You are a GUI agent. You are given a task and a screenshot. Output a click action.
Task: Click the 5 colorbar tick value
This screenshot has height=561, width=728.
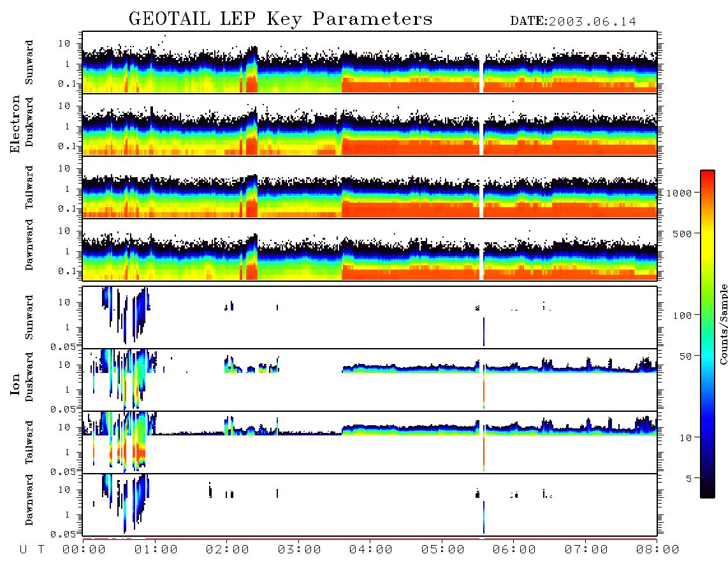pos(689,479)
